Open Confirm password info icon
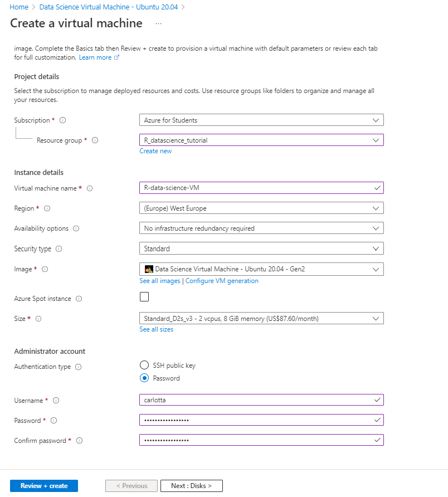 point(79,441)
